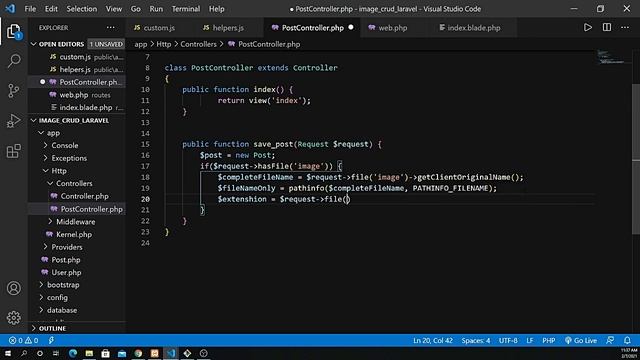Open the Mail app from taskbar
Screen dimensions: 640x360
(122, 353)
